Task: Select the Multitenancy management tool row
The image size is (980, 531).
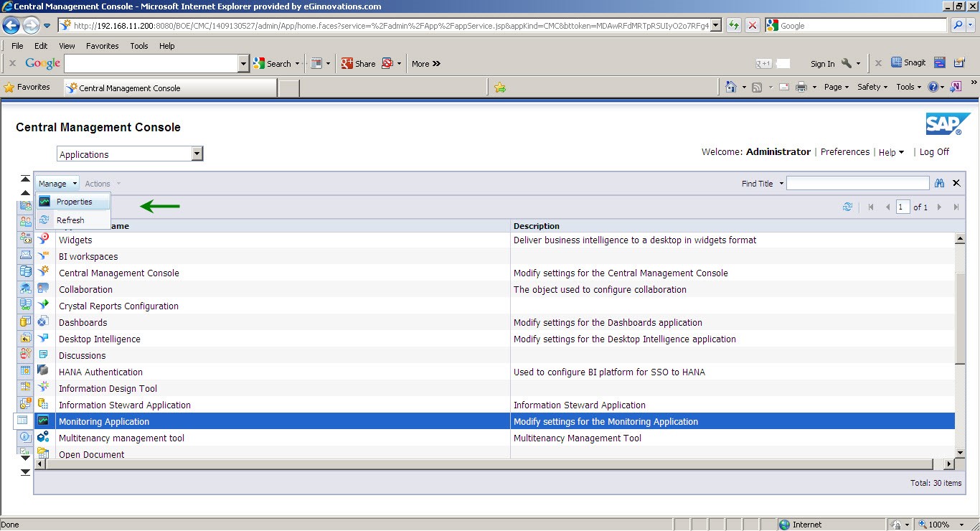Action: (495, 438)
